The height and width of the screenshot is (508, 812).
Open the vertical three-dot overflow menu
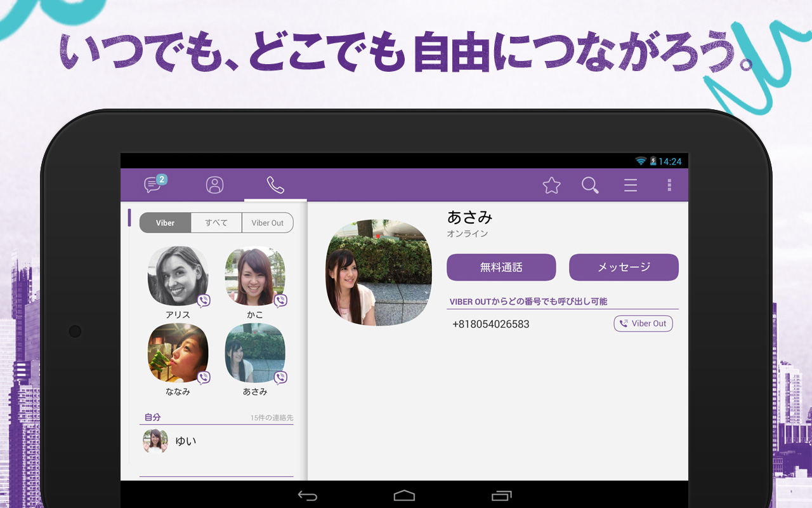[669, 185]
